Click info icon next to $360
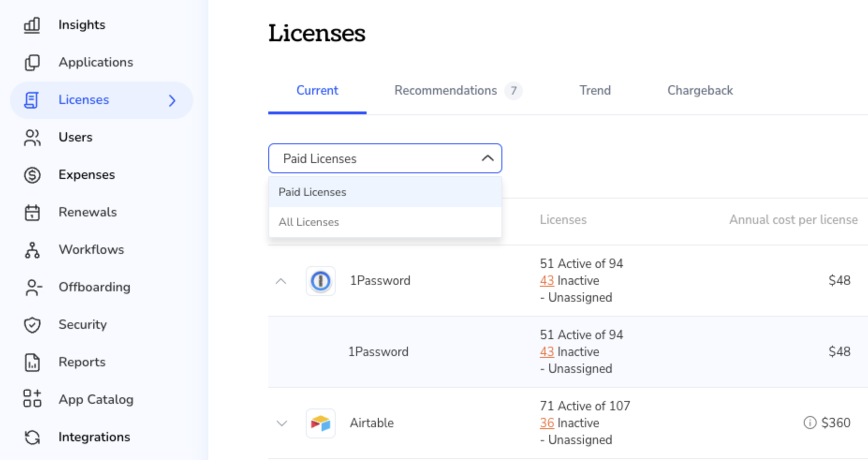Image resolution: width=868 pixels, height=460 pixels. (x=809, y=423)
